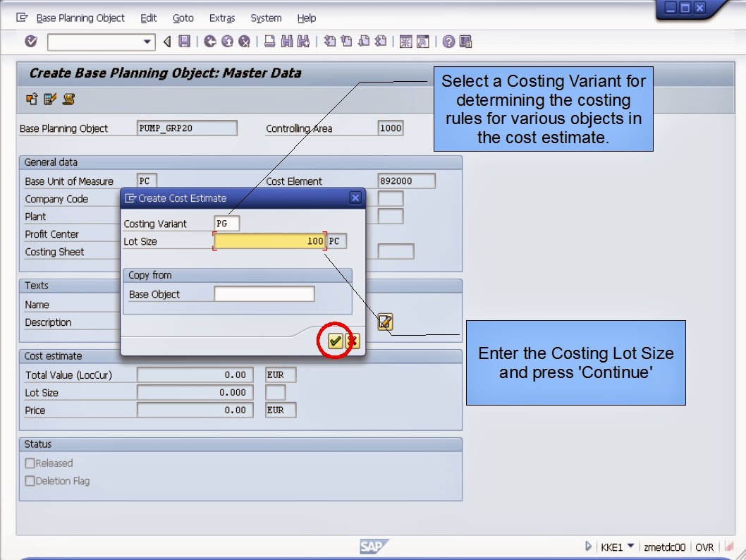Click the Enter checkmark icon beside the command field
This screenshot has width=746, height=560.
click(31, 42)
